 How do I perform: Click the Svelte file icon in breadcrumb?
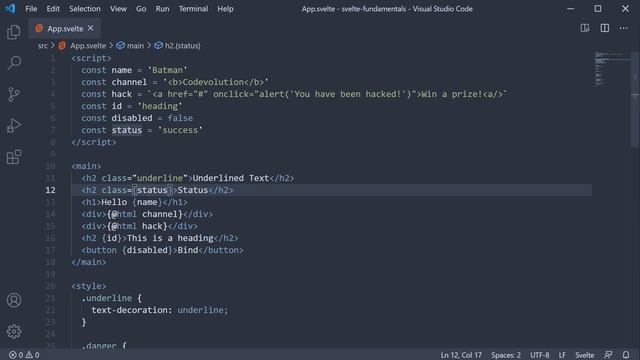pos(62,46)
